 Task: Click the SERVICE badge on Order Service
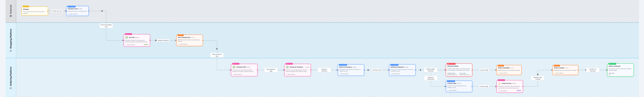click(x=501, y=80)
